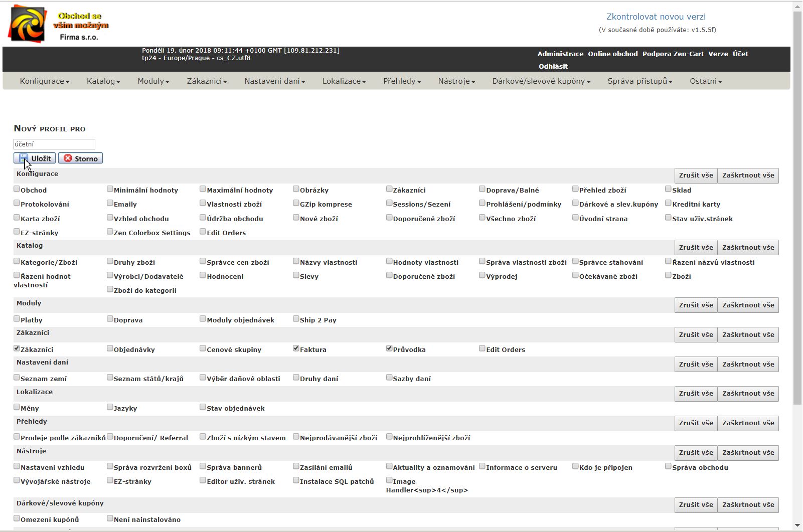Expand the Nástroje menu

[x=456, y=81]
